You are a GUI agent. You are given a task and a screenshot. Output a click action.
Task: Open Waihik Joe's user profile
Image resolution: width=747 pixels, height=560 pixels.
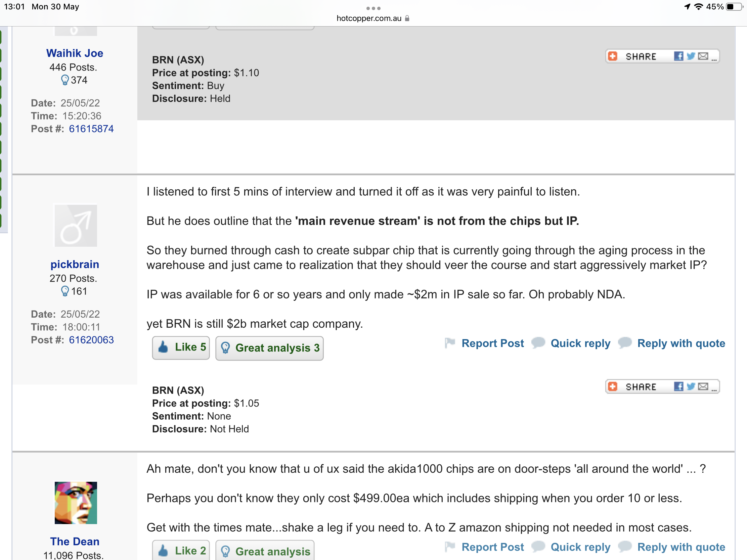[75, 53]
